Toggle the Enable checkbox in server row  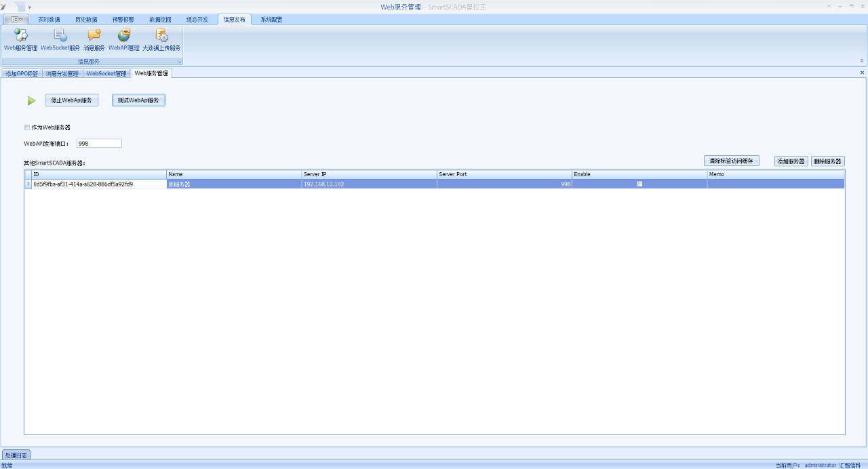639,184
